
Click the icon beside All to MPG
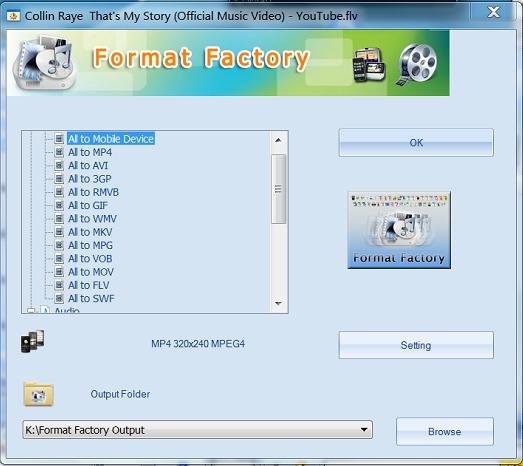point(59,245)
